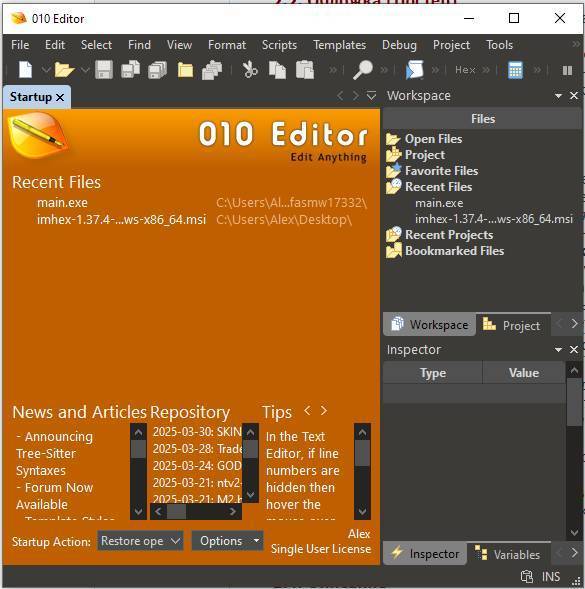Open the Inspector panel menu arrow
This screenshot has width=585, height=589.
point(558,350)
